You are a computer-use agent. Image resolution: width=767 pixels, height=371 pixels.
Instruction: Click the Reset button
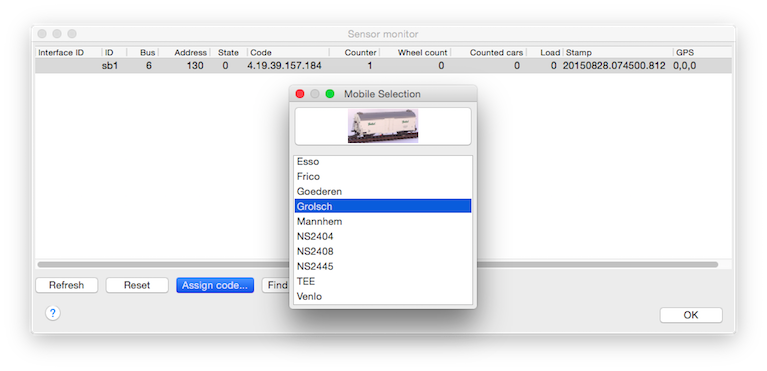tap(137, 285)
